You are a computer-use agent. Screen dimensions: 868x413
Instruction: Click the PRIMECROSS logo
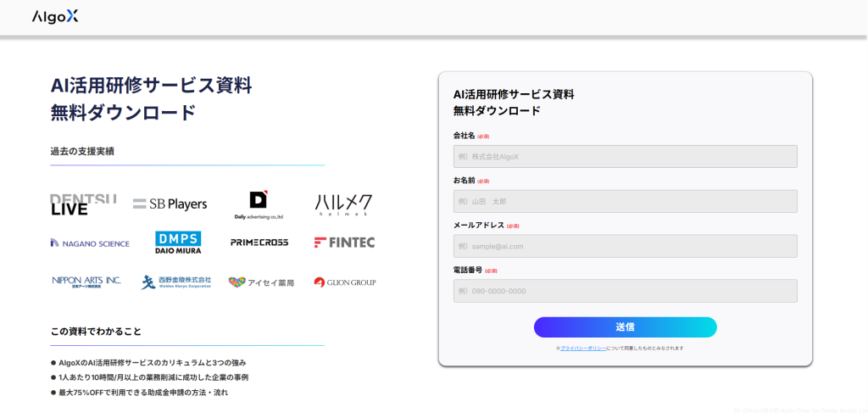pos(259,243)
